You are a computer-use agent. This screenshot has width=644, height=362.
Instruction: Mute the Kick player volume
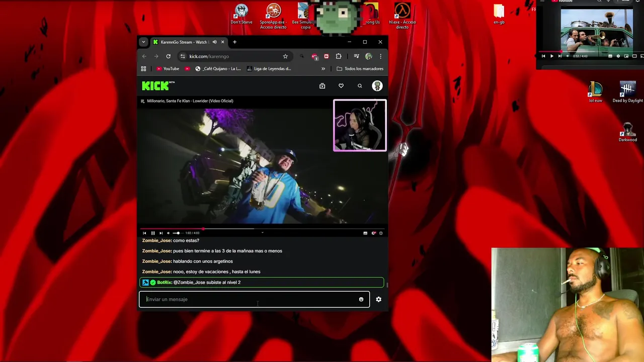click(x=168, y=233)
